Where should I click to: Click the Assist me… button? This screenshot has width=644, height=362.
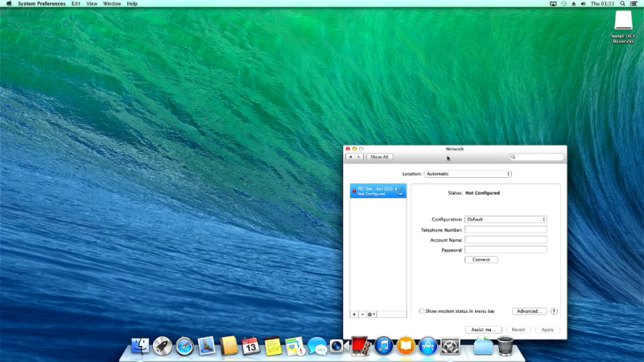pos(483,330)
